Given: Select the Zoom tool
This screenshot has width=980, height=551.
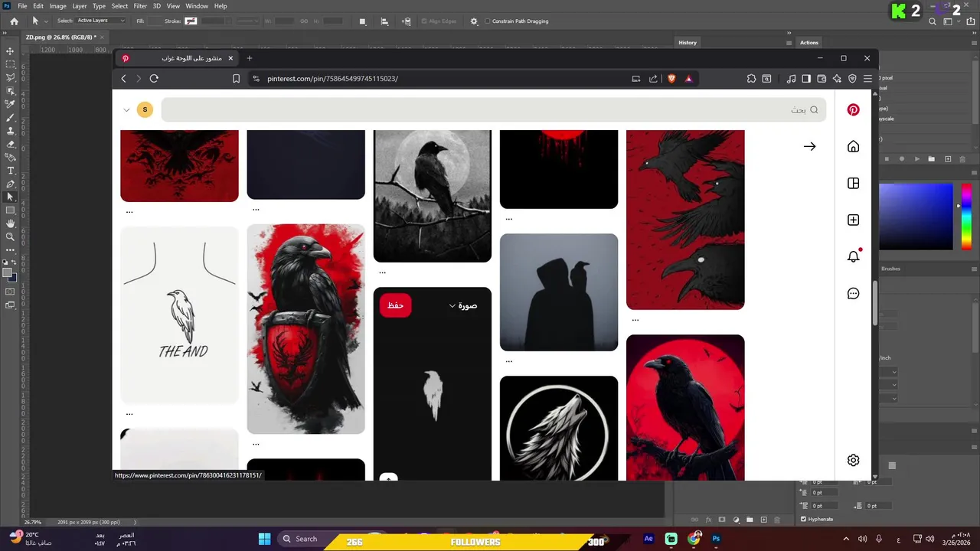Looking at the screenshot, I should (10, 236).
